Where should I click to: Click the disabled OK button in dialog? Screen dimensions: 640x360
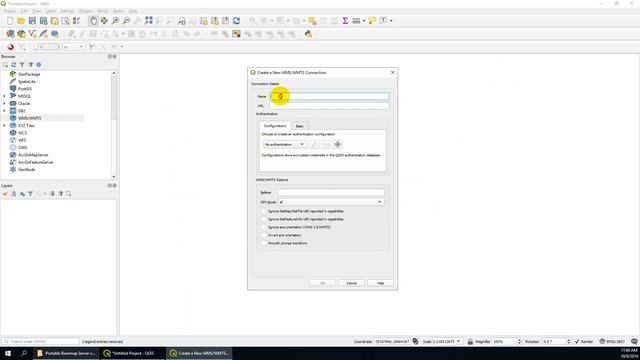[322, 283]
